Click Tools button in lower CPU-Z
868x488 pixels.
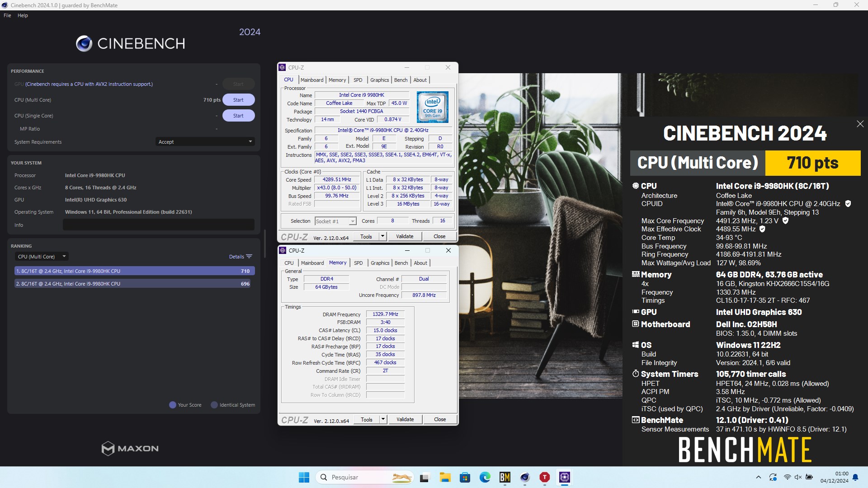[367, 419]
